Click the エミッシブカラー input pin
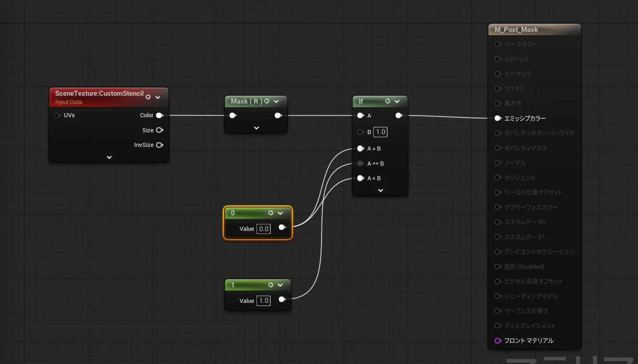 tap(497, 118)
